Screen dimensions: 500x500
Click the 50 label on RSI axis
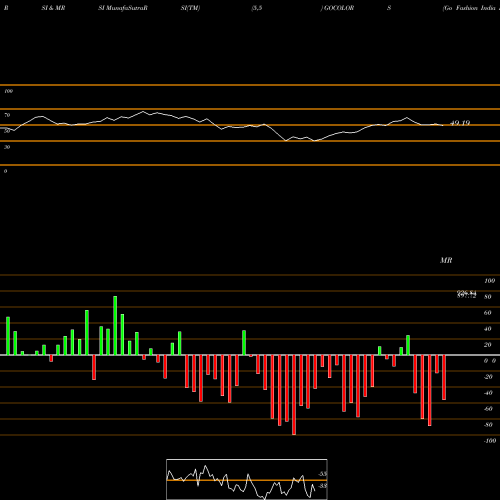tap(7, 131)
